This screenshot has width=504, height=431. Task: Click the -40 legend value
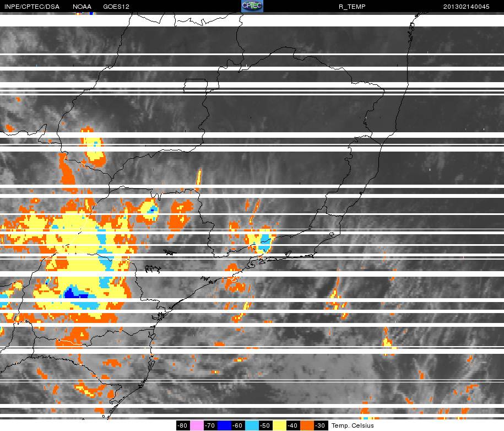293,425
